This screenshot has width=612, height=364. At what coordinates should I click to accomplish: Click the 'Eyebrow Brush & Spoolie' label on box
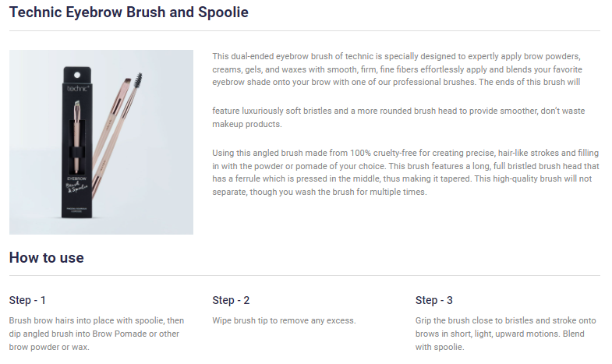click(x=76, y=185)
